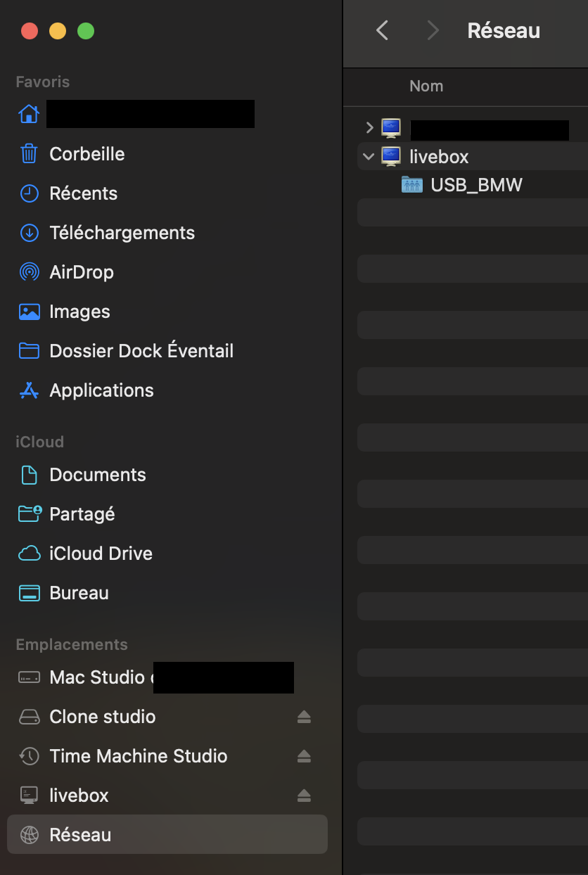Open Dossier Dock Éventail folder
Viewport: 588px width, 875px height.
141,351
